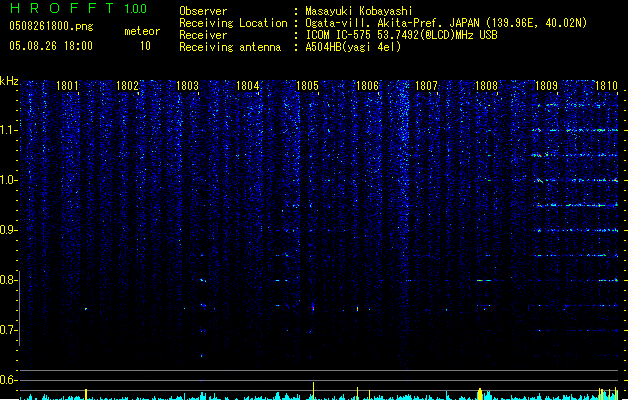Click the 1.0 kHz axis label

[x=9, y=180]
